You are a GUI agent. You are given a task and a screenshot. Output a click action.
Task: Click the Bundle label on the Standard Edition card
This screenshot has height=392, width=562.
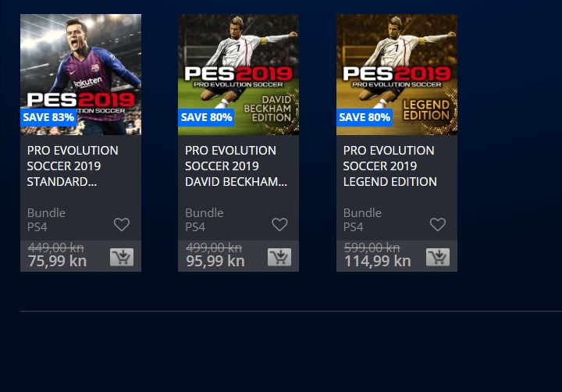pos(46,212)
